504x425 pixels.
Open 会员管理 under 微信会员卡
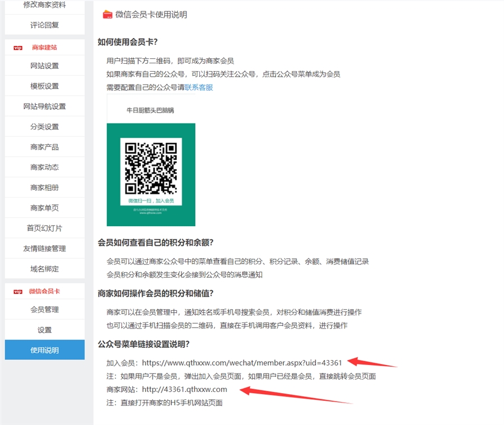click(45, 309)
